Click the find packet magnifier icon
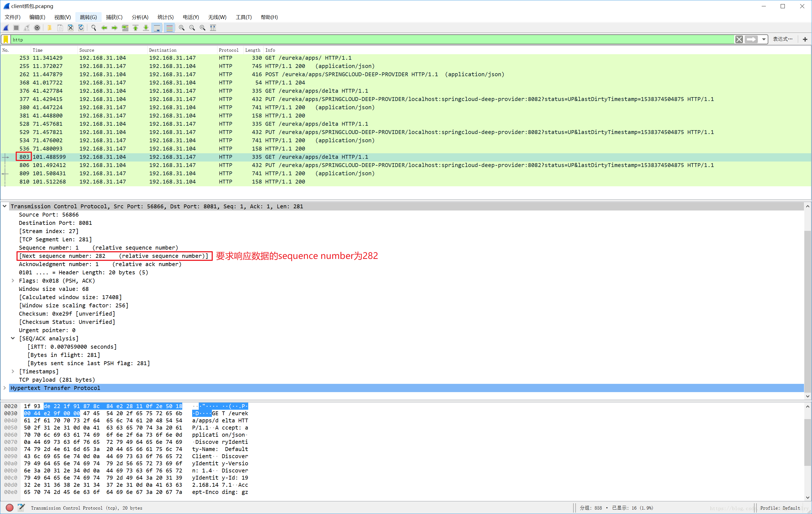The height and width of the screenshot is (514, 812). (94, 28)
